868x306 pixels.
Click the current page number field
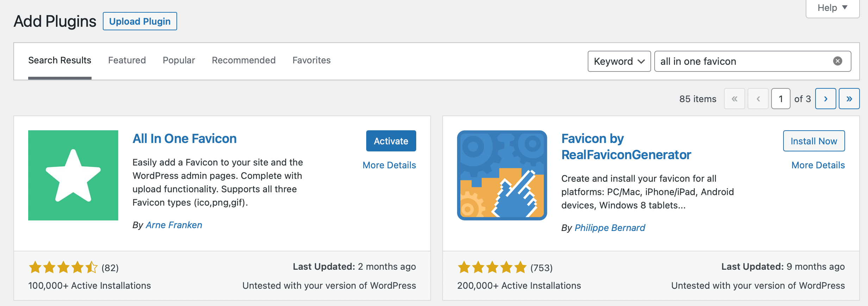click(781, 99)
